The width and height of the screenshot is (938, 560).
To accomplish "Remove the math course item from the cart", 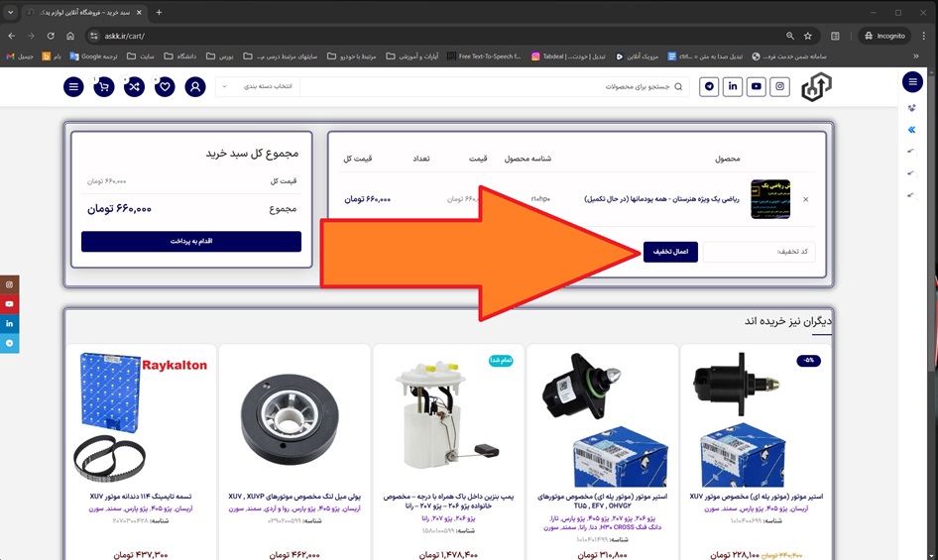I will [805, 199].
